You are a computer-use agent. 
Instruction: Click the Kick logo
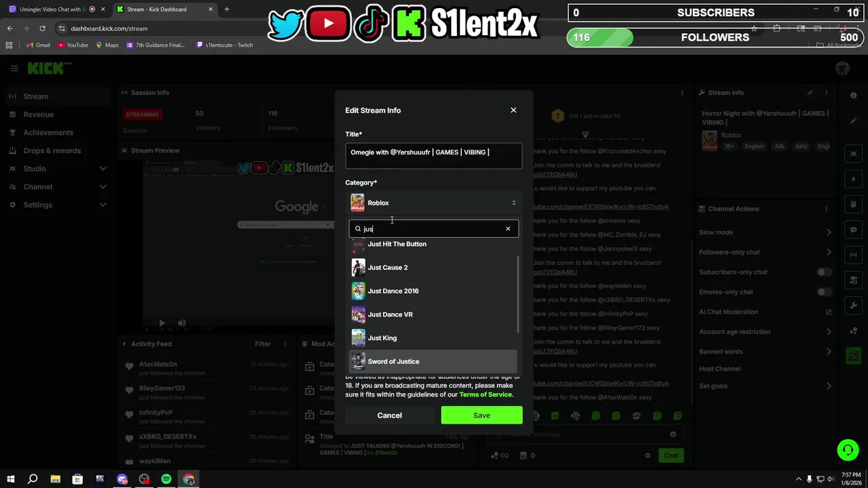click(46, 68)
